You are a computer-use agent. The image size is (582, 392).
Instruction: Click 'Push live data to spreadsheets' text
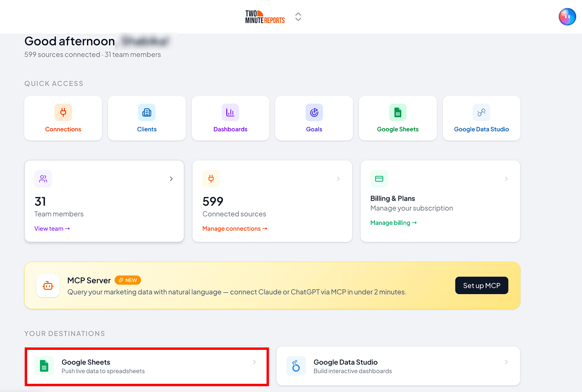coord(103,371)
